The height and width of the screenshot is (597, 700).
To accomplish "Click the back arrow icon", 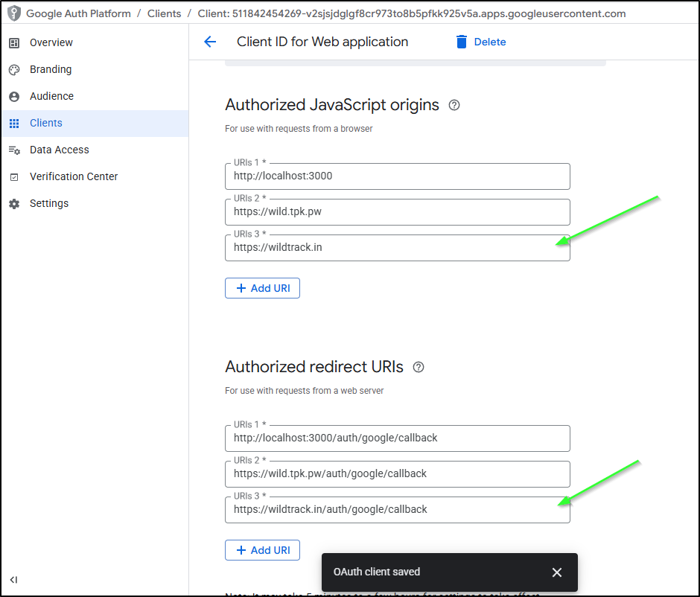I will click(x=210, y=42).
